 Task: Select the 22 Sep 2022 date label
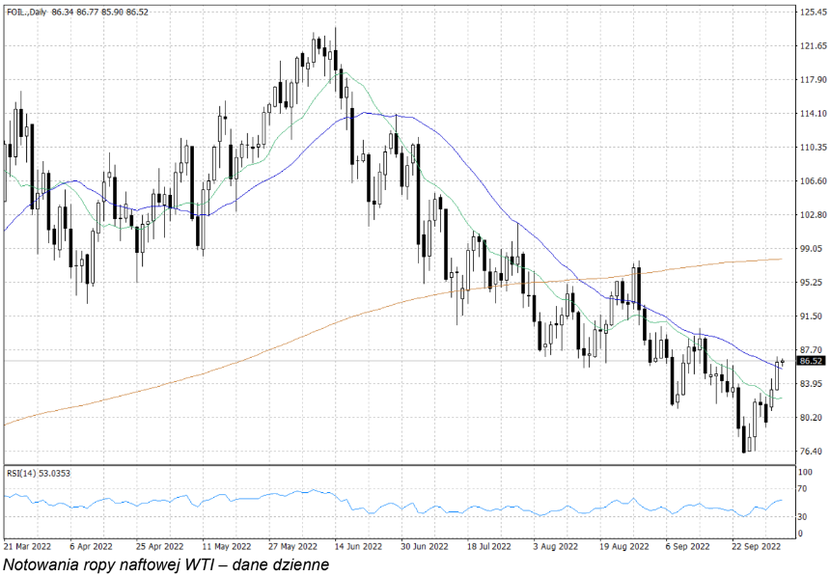[x=757, y=547]
